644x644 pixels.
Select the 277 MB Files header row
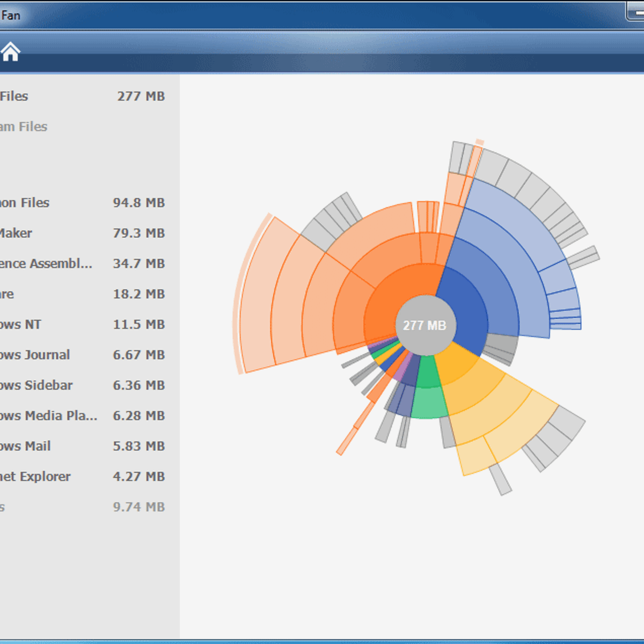pyautogui.click(x=80, y=97)
